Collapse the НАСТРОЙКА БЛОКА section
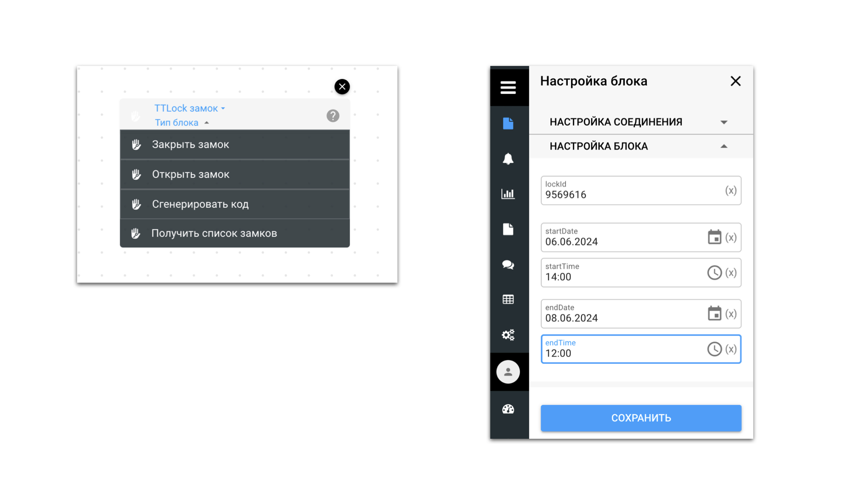This screenshot has width=868, height=488. [641, 146]
